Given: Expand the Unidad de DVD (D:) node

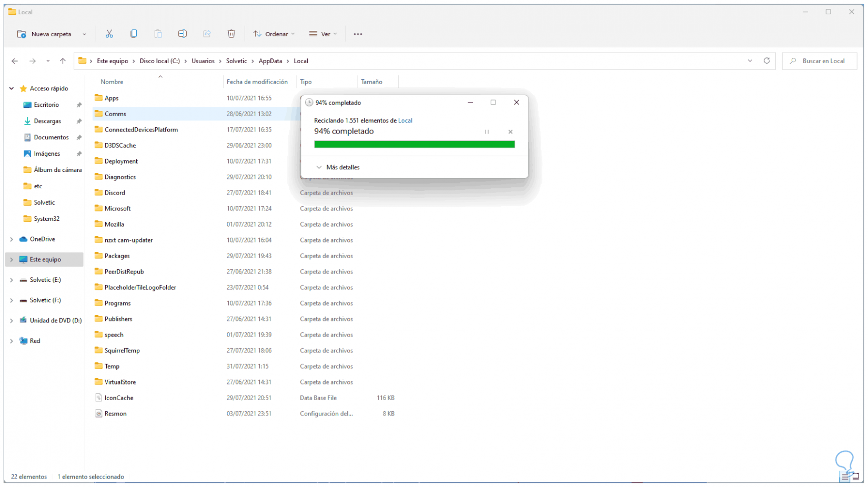Looking at the screenshot, I should (12, 321).
